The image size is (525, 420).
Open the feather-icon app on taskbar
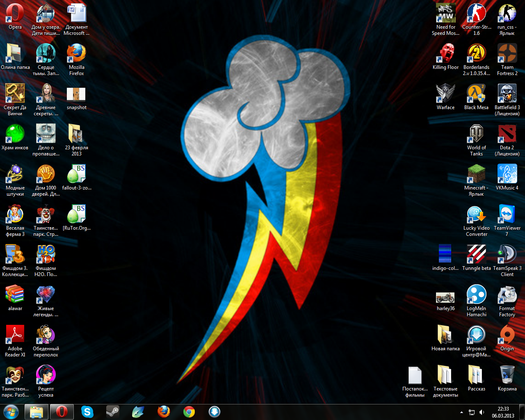coord(138,412)
